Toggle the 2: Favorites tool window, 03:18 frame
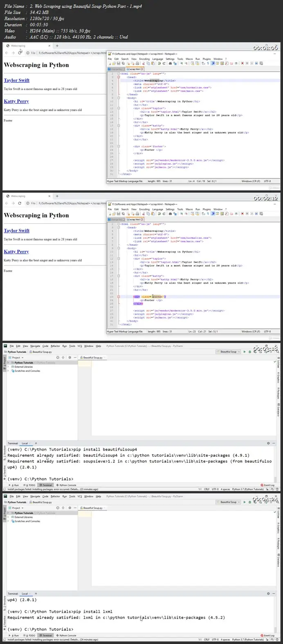 tap(5, 473)
